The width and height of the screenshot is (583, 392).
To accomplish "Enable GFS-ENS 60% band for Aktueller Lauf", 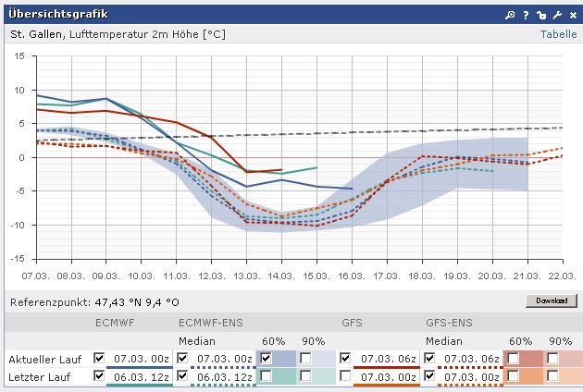I will pos(513,358).
